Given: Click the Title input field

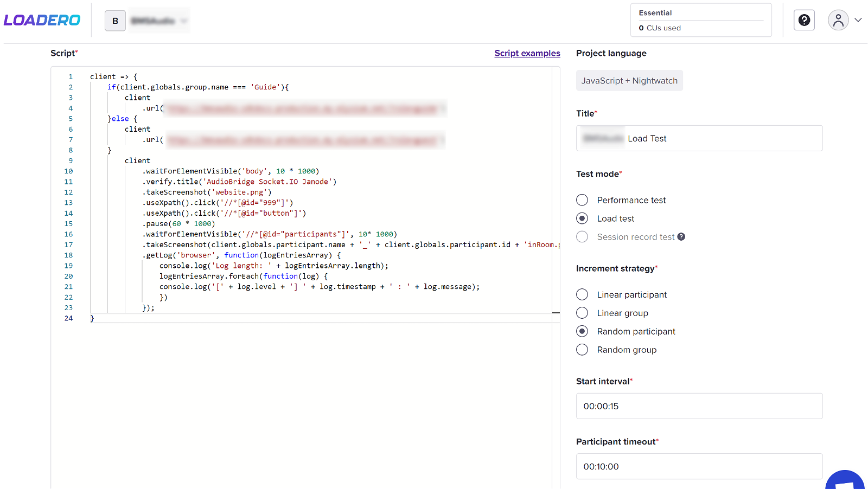Looking at the screenshot, I should (x=722, y=138).
